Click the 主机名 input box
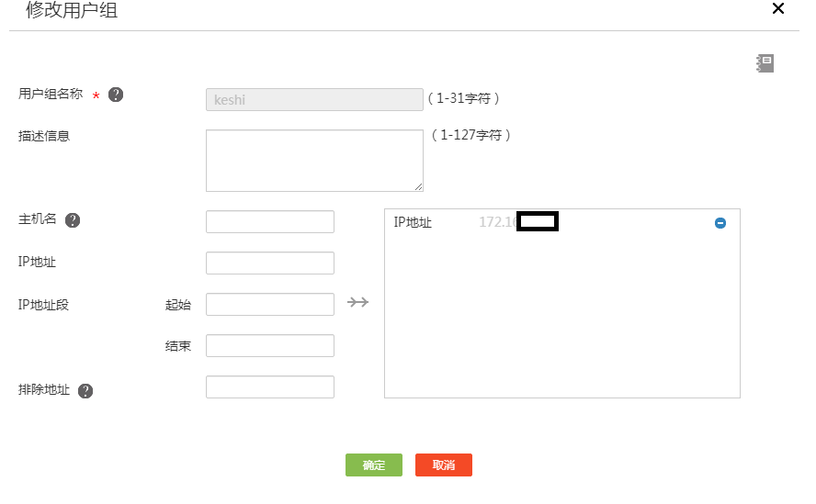 click(270, 222)
